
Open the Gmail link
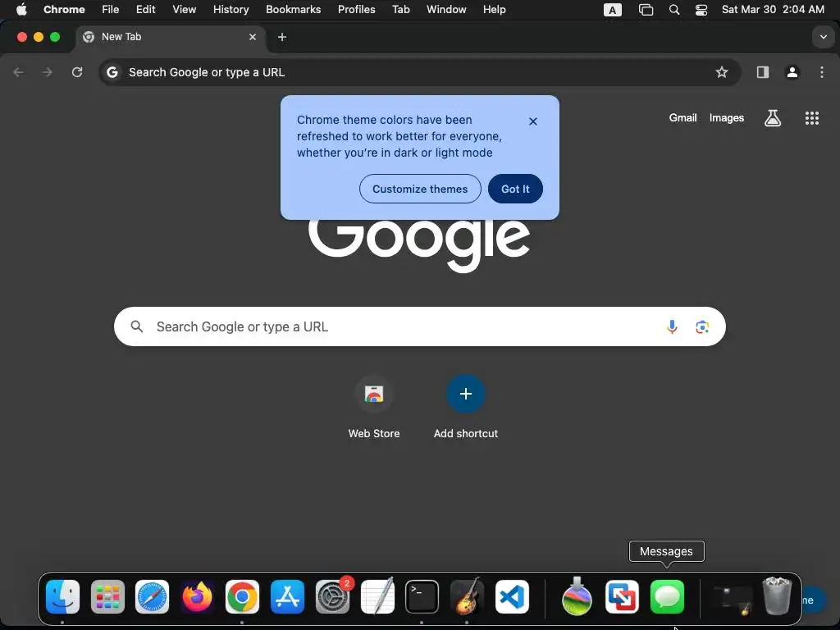[x=682, y=118]
